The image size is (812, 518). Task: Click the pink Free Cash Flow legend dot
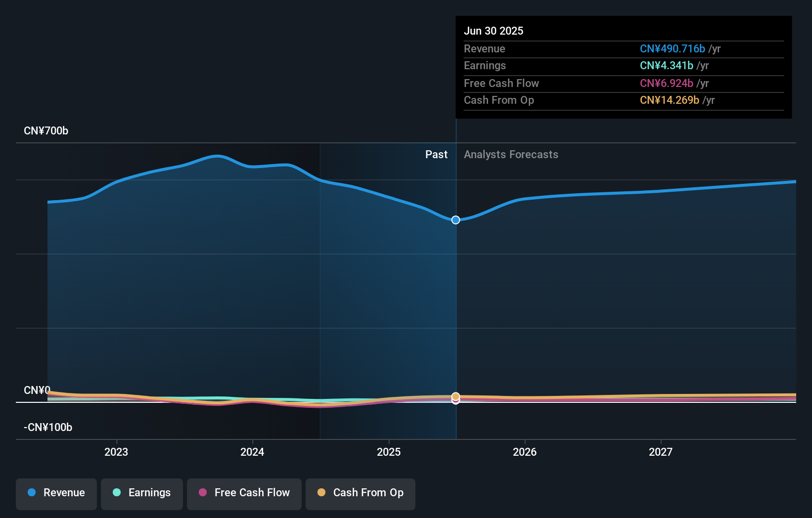[x=202, y=493]
